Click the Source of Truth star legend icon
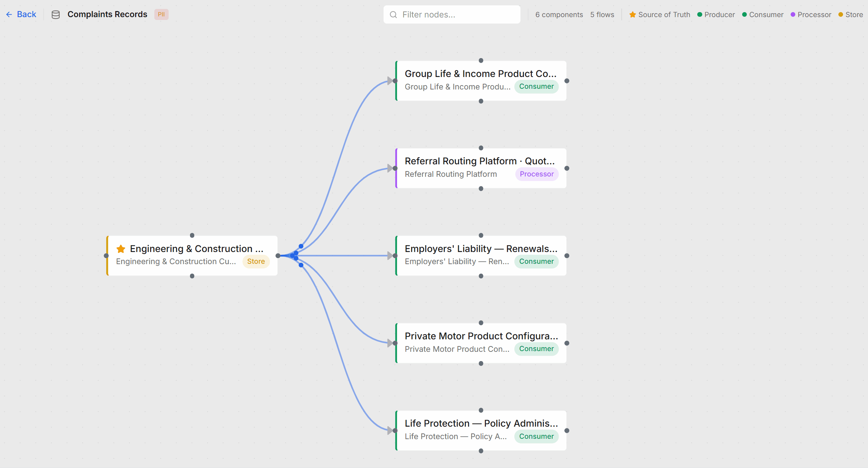This screenshot has height=468, width=868. (x=632, y=15)
